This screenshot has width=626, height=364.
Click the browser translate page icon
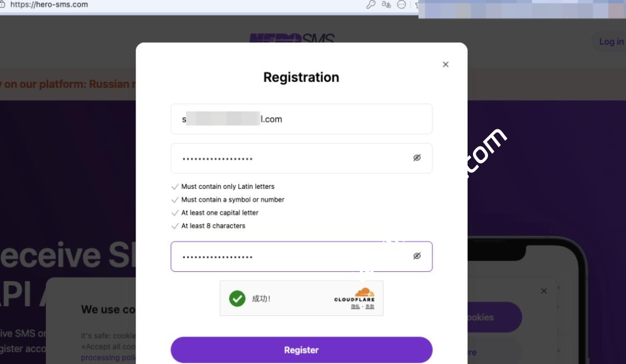[387, 5]
